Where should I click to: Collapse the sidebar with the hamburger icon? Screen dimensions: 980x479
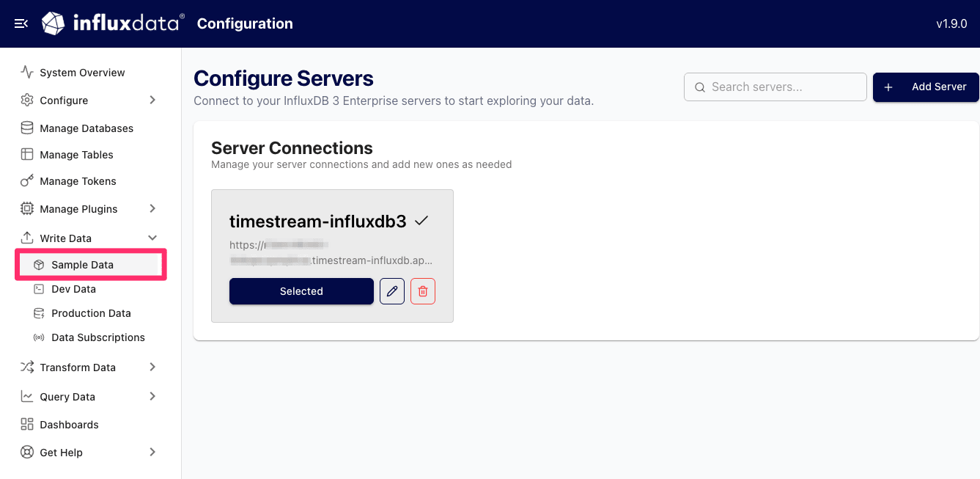coord(21,23)
